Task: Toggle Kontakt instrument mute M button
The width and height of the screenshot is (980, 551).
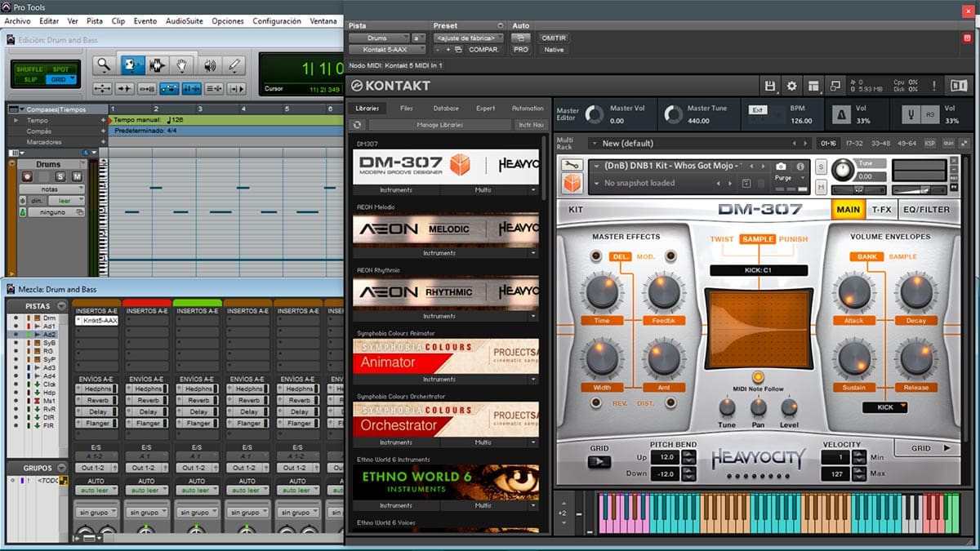Action: click(822, 186)
